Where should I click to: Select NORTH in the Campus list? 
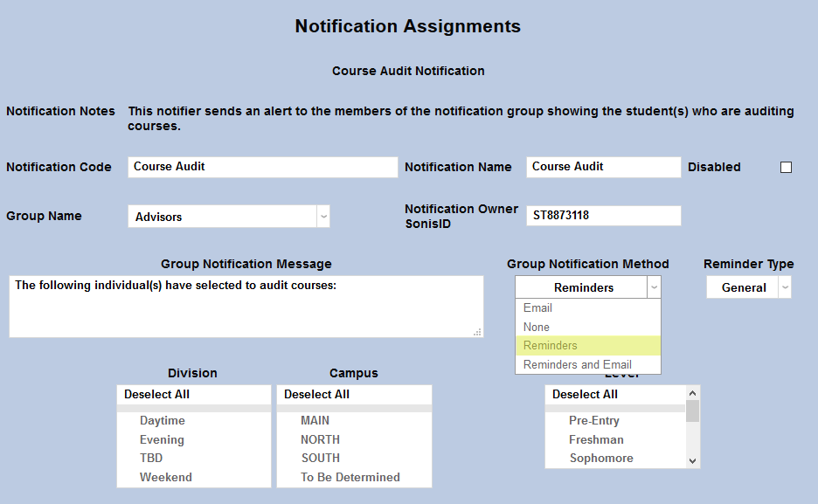click(319, 439)
